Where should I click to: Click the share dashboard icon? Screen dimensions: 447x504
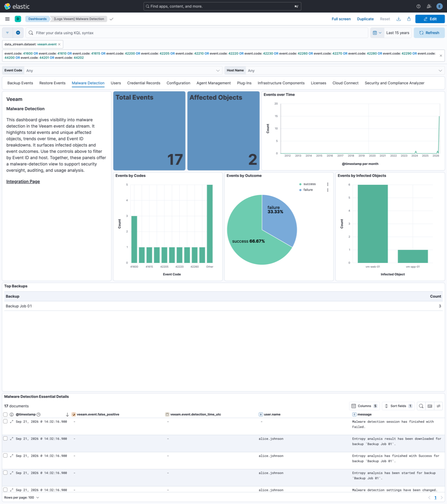(409, 19)
